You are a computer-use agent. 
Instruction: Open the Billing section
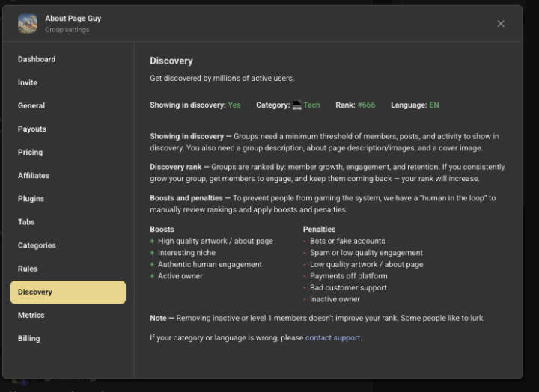29,338
